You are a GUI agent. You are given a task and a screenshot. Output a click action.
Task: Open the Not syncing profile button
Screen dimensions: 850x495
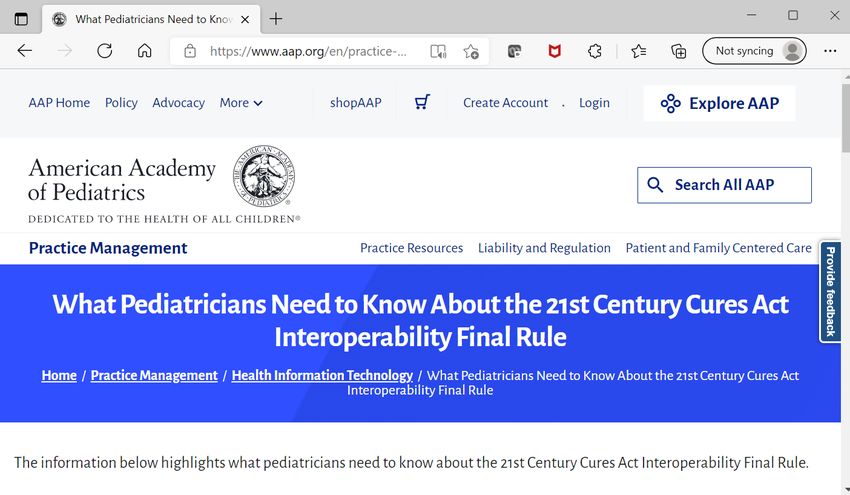click(754, 51)
